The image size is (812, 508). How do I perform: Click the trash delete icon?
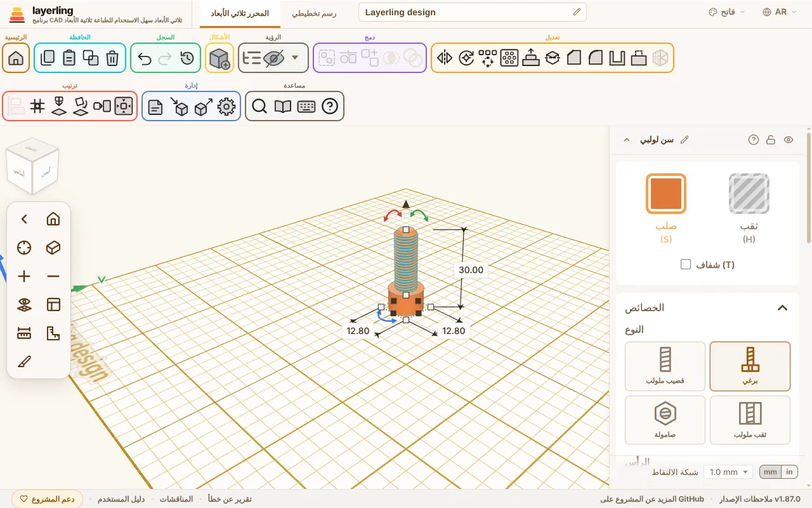click(x=112, y=58)
